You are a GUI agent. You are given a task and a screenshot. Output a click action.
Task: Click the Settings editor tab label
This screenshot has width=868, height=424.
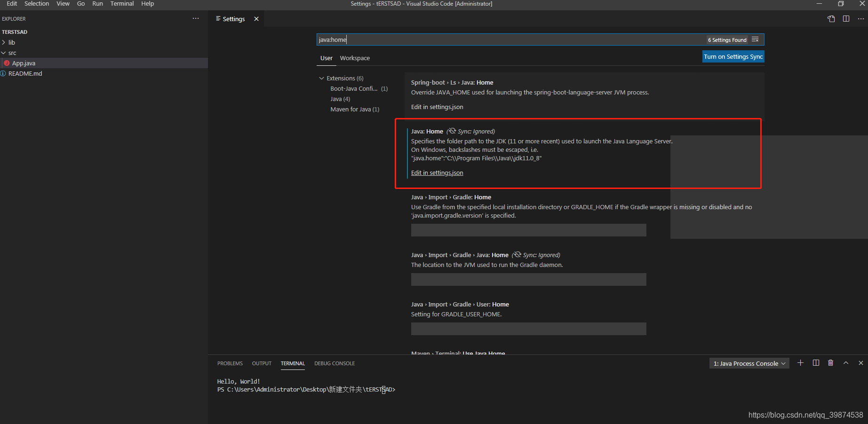coord(233,19)
